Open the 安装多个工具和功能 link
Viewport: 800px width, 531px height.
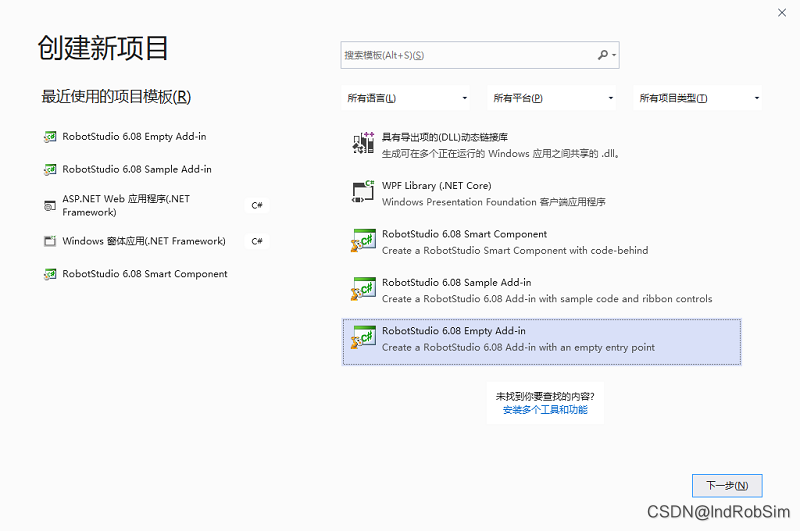tap(545, 410)
